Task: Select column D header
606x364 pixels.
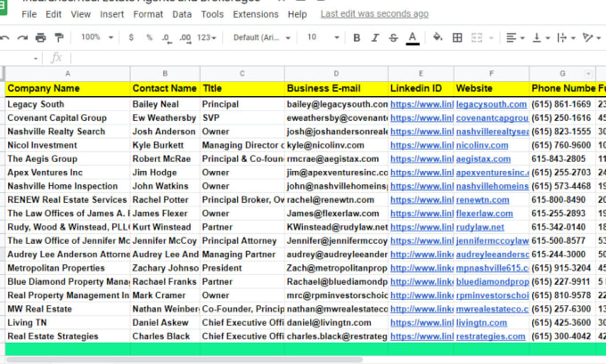Action: [336, 73]
